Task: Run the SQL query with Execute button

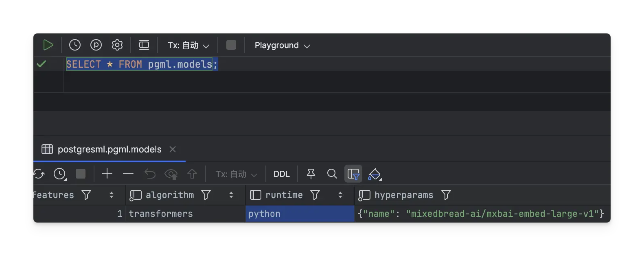Action: coord(48,45)
